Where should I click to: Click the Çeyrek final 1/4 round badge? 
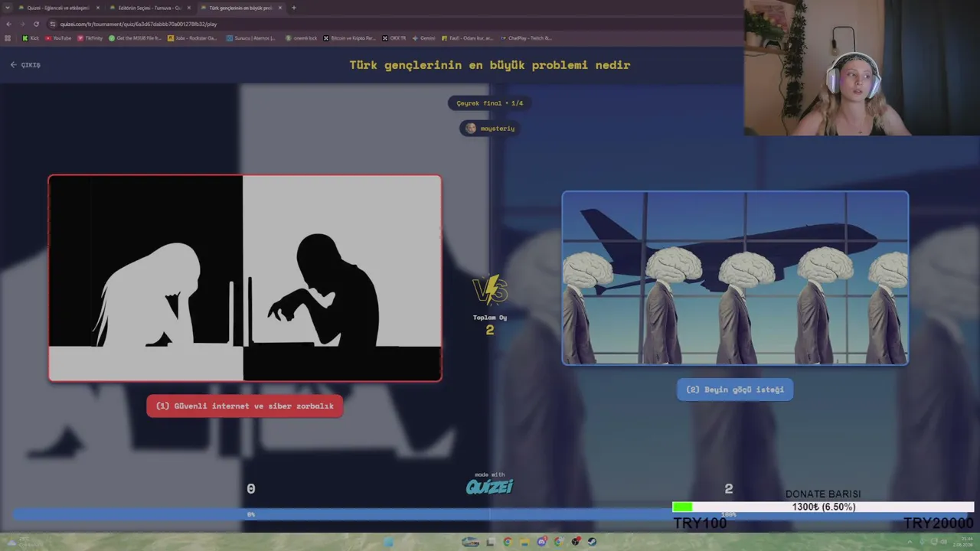pyautogui.click(x=490, y=103)
